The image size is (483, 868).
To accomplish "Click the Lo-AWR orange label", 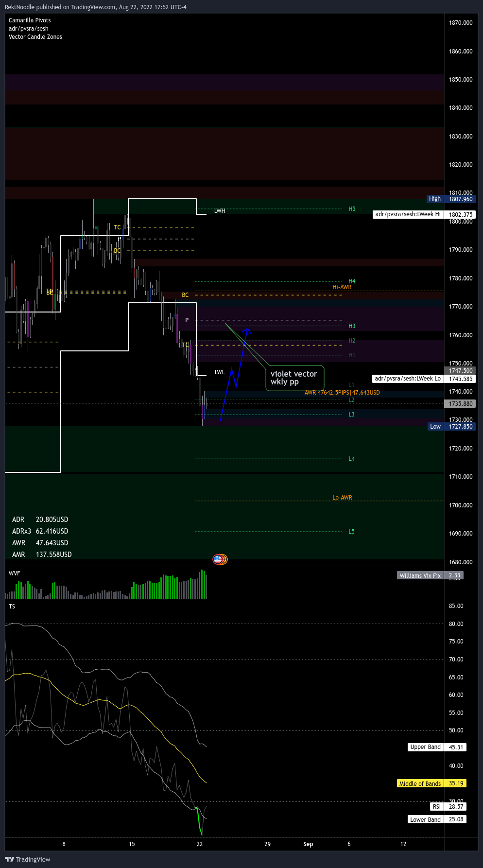I will (342, 498).
